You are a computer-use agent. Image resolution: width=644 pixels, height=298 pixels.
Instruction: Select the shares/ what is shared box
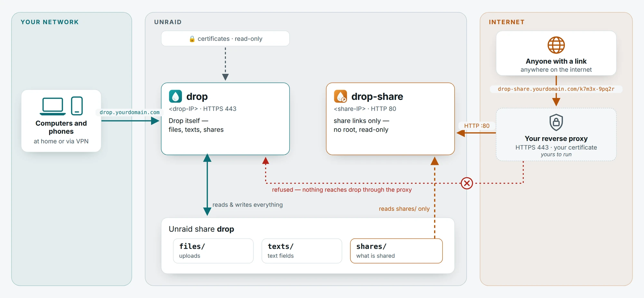click(x=396, y=251)
